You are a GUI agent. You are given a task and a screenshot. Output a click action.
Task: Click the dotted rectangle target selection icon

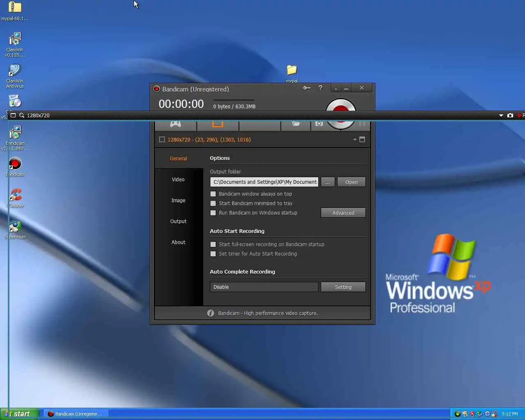tap(162, 139)
